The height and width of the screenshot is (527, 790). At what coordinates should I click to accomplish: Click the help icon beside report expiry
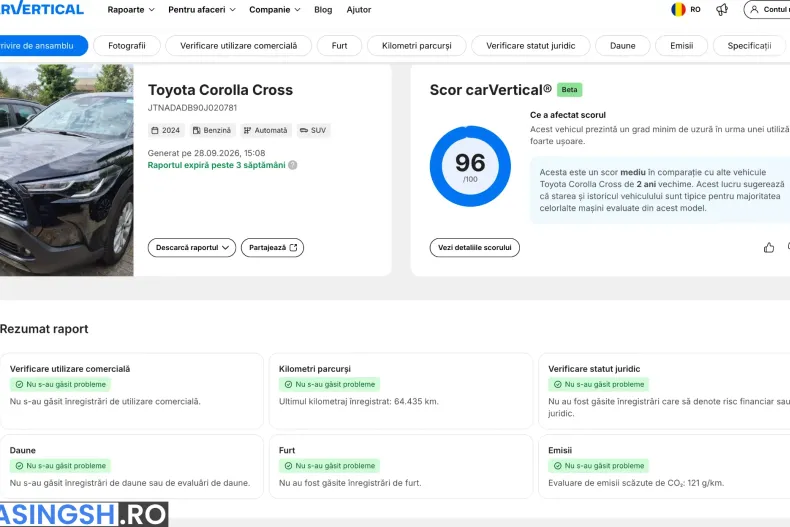tap(293, 165)
